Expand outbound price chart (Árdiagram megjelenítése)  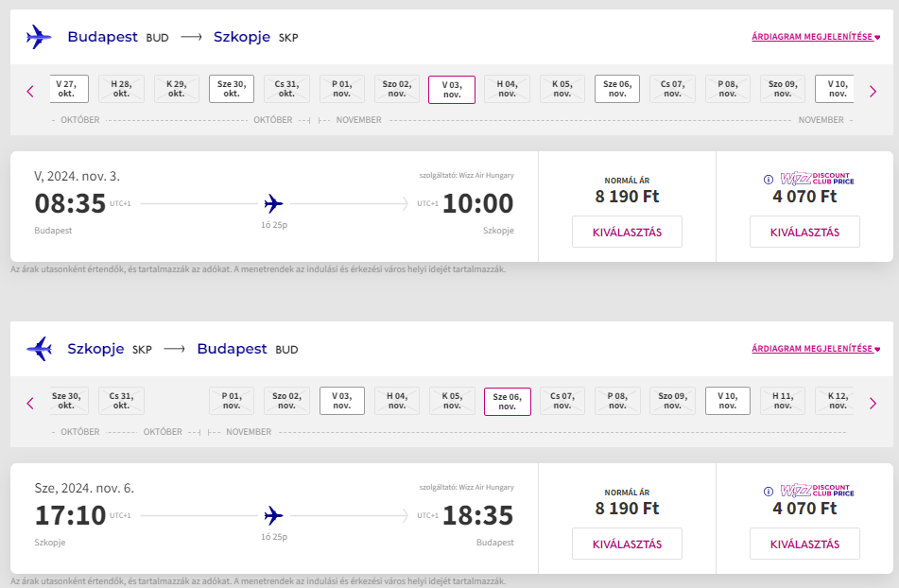[816, 37]
